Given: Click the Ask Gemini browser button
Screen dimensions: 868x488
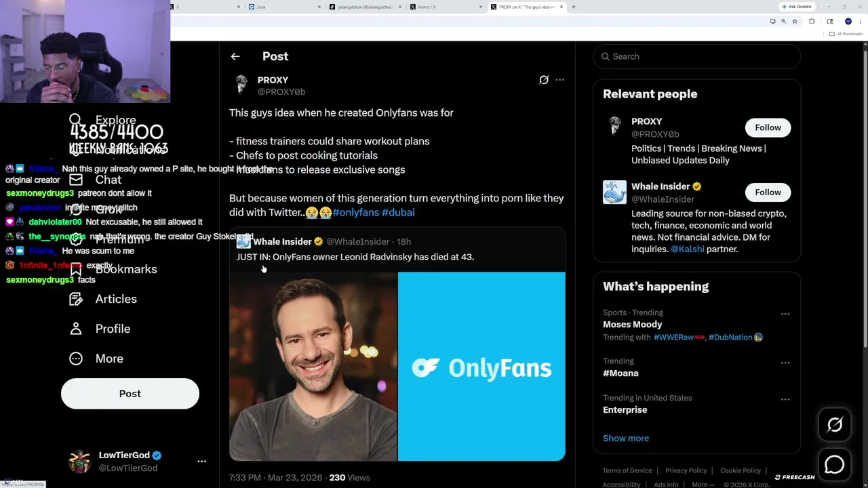Looking at the screenshot, I should click(x=796, y=7).
